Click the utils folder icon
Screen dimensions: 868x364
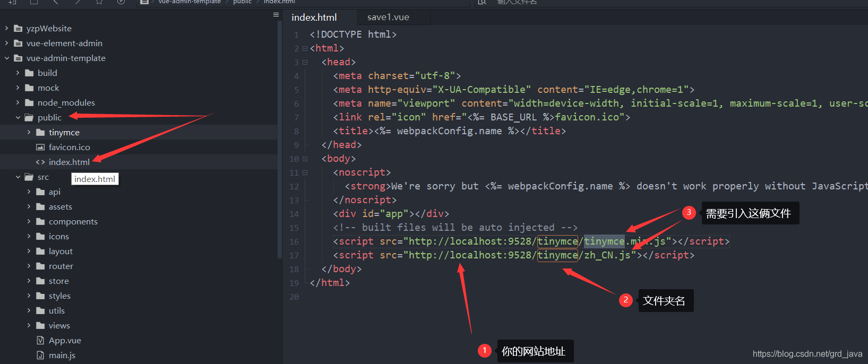[40, 311]
